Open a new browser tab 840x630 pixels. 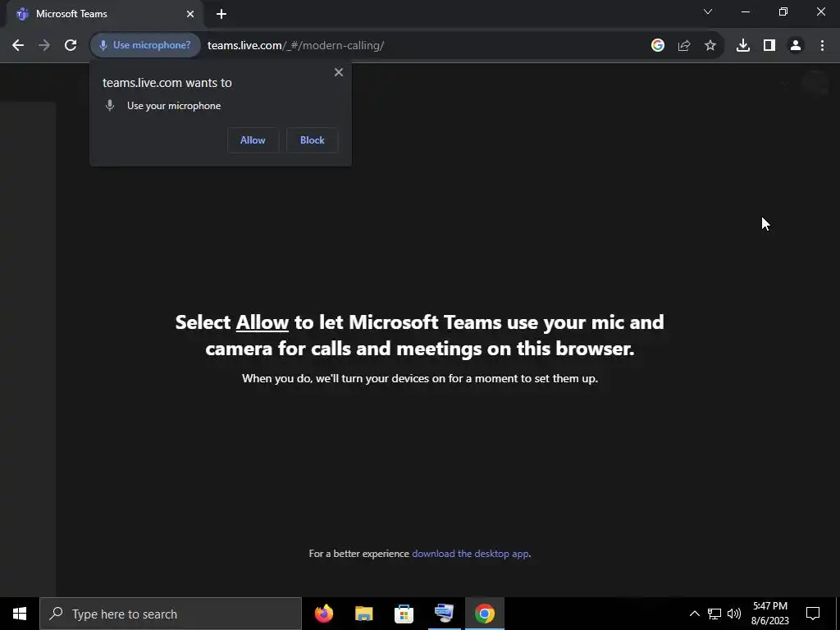(x=221, y=14)
